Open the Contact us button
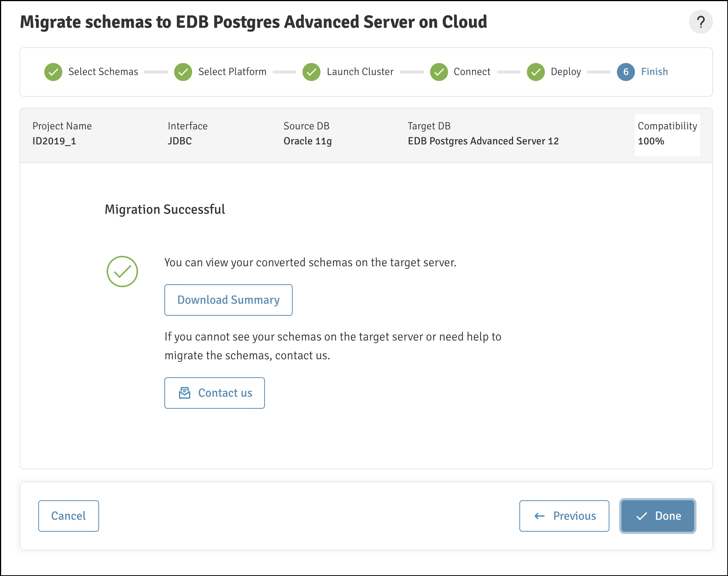Viewport: 728px width, 576px height. (x=215, y=393)
